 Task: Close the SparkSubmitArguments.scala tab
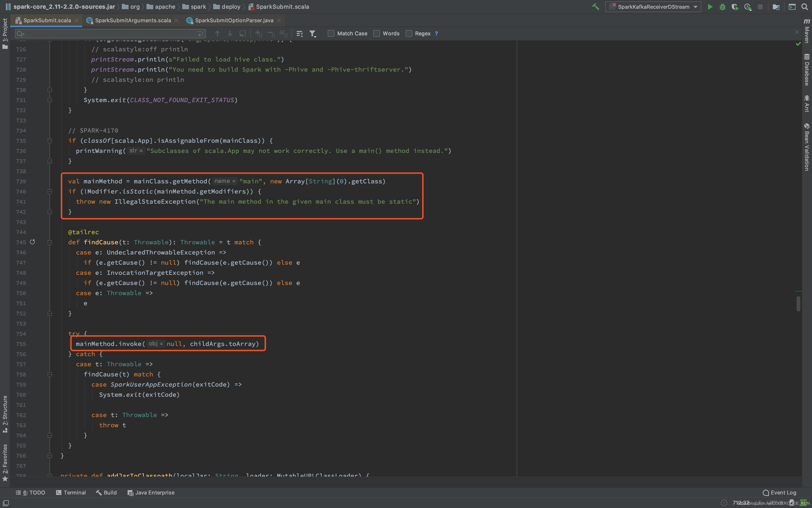pos(176,21)
